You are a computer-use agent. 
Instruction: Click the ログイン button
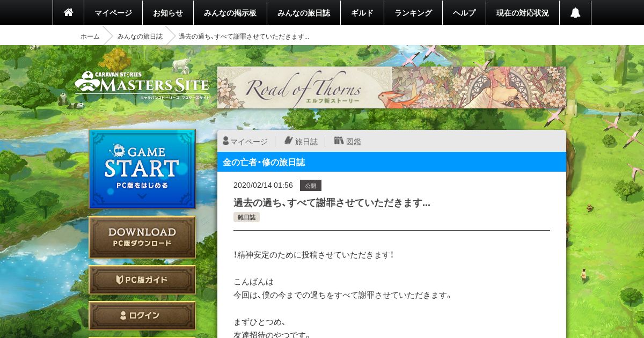tap(142, 315)
